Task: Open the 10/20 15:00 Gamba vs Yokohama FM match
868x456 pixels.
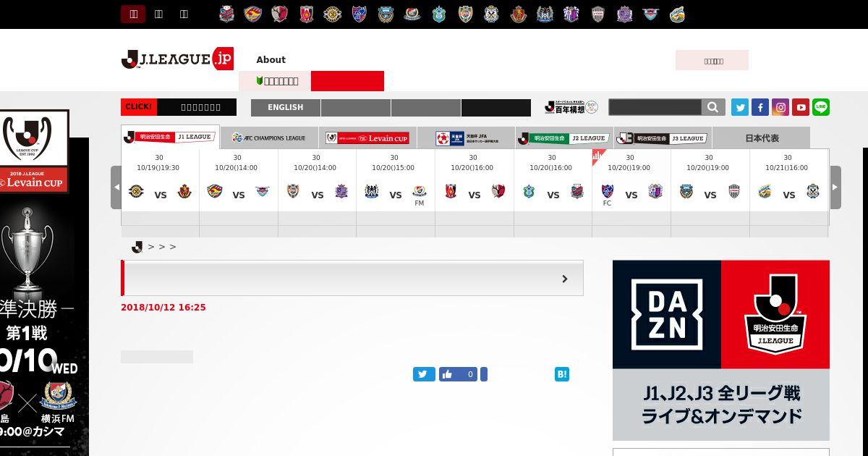Action: (x=395, y=180)
